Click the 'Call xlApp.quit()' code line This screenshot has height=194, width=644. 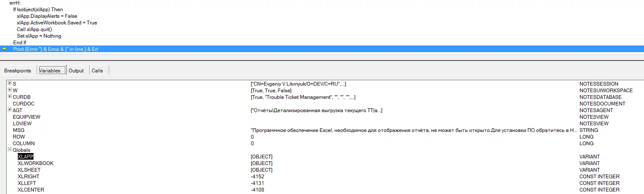pyautogui.click(x=34, y=29)
